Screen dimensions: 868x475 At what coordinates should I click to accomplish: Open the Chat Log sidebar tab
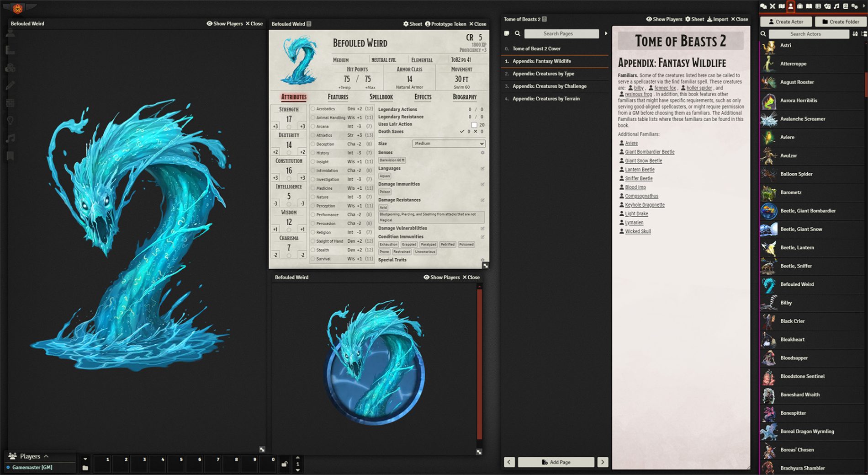coord(763,6)
